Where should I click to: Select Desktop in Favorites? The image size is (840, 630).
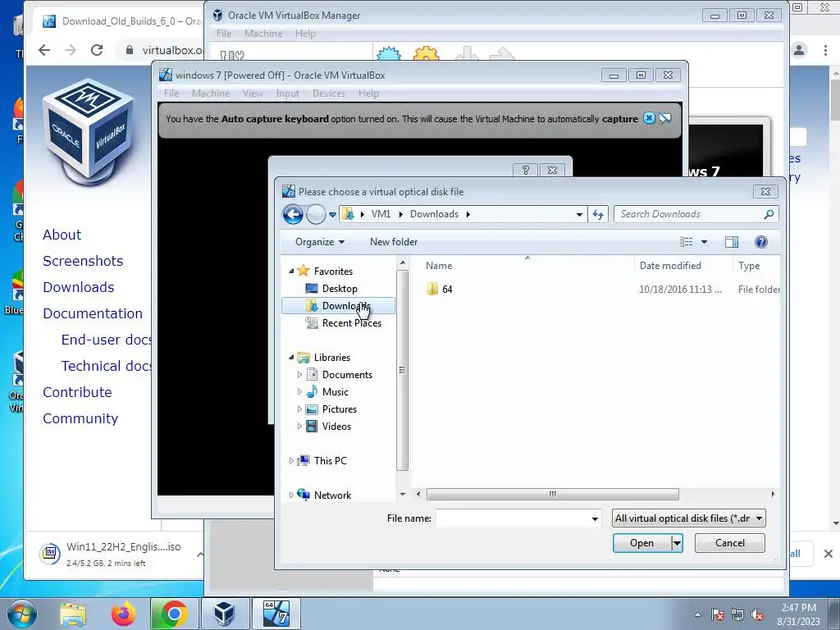(x=338, y=289)
